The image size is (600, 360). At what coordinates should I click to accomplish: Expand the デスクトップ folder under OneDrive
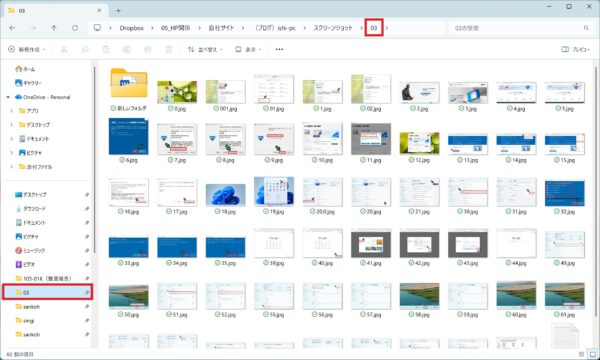(11, 125)
